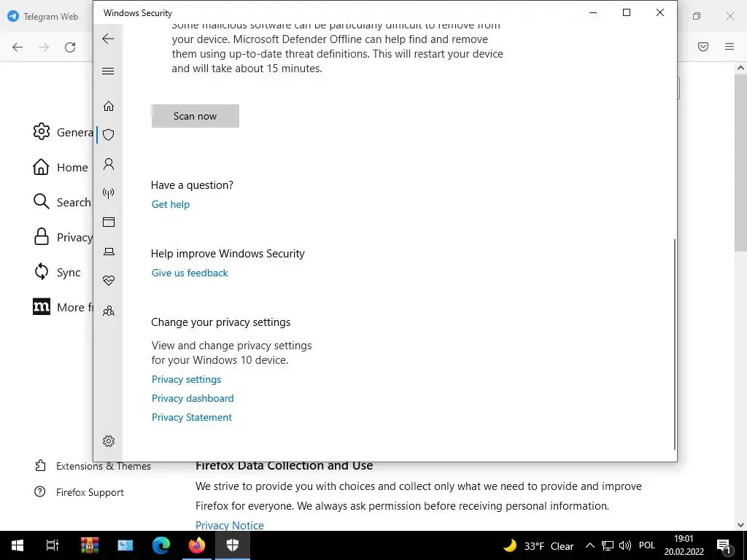Open Task View on taskbar
Screen dimensions: 747x560
[53, 545]
